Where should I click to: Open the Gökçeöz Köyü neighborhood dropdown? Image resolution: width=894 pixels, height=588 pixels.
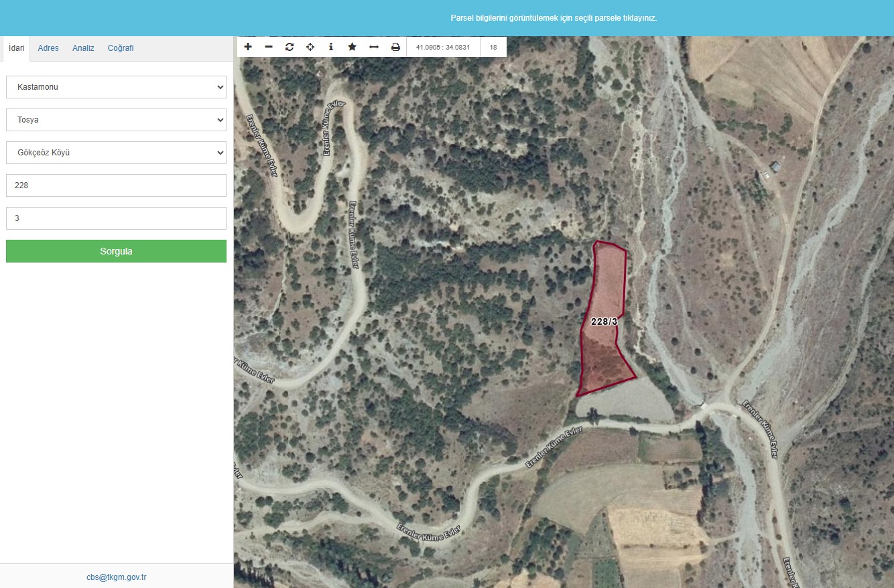point(116,153)
